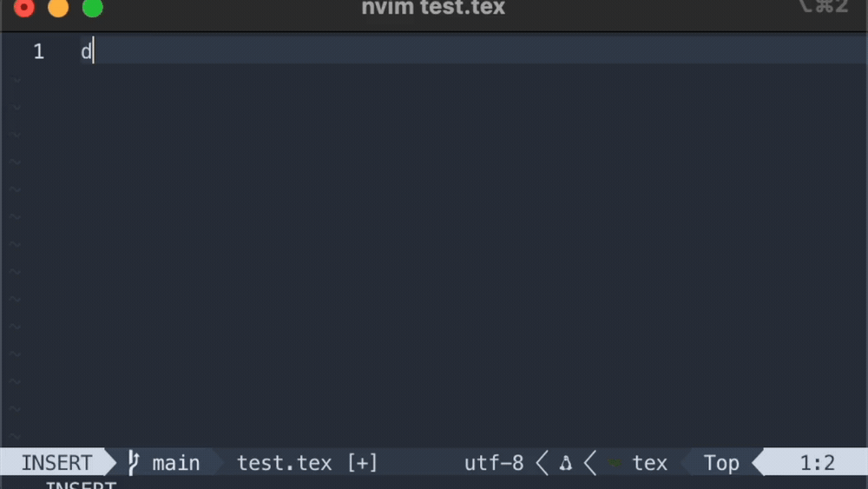Click line number 1 in the gutter
The width and height of the screenshot is (868, 489).
(x=38, y=51)
